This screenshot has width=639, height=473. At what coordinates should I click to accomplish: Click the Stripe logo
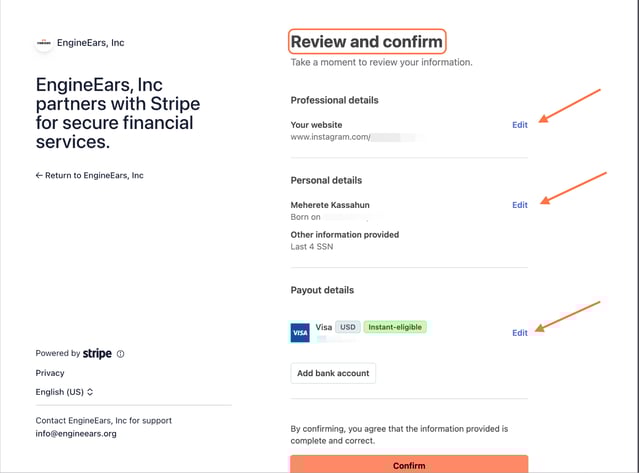click(x=97, y=353)
